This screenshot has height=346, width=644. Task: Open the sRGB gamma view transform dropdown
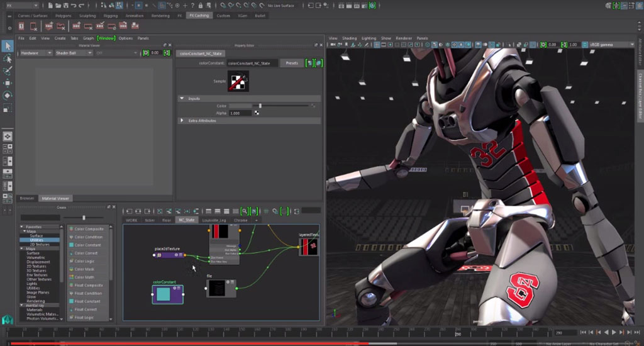click(609, 45)
